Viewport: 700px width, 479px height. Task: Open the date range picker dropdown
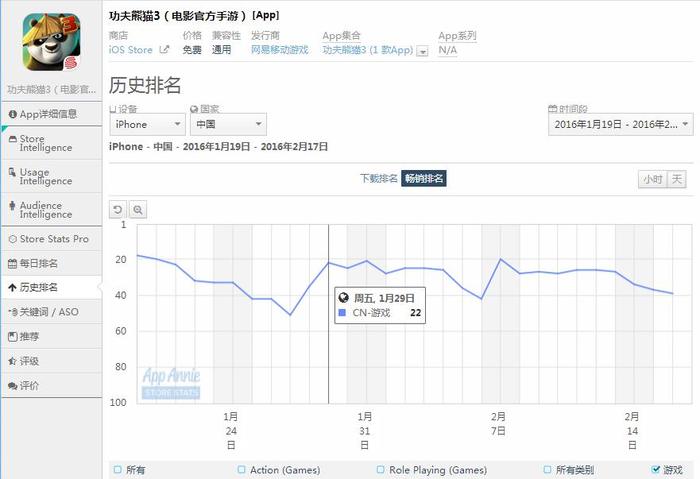[621, 124]
